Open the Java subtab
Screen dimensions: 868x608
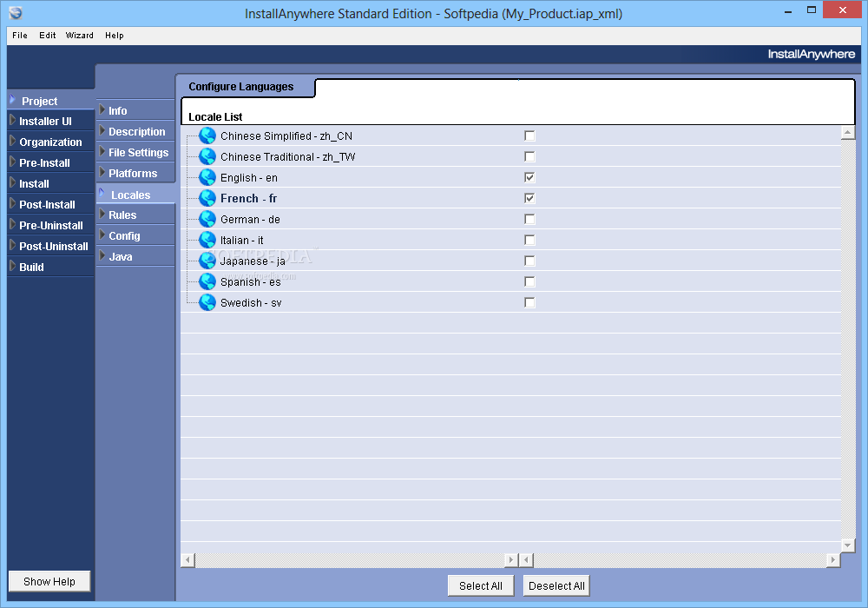point(135,256)
